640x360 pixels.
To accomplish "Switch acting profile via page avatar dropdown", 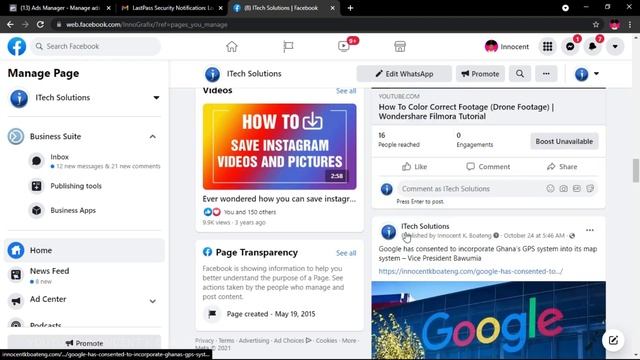I will 587,74.
